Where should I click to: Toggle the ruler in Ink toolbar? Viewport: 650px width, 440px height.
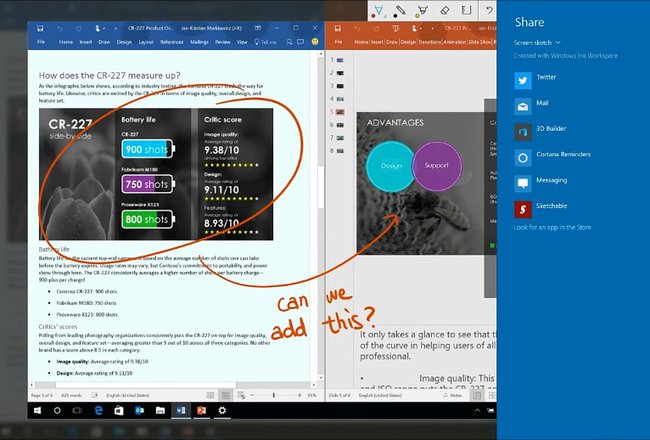pos(467,10)
